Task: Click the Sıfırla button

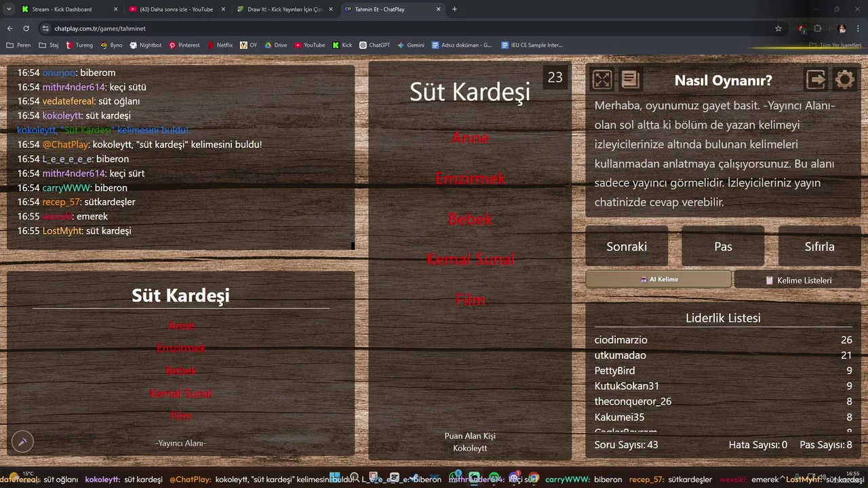Action: click(819, 246)
